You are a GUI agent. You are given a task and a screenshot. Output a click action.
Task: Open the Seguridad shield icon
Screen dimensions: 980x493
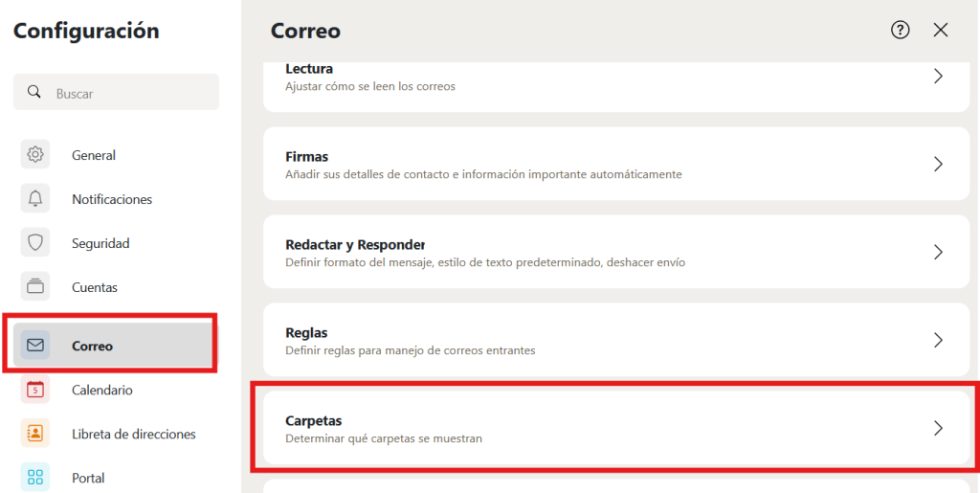[x=35, y=243]
